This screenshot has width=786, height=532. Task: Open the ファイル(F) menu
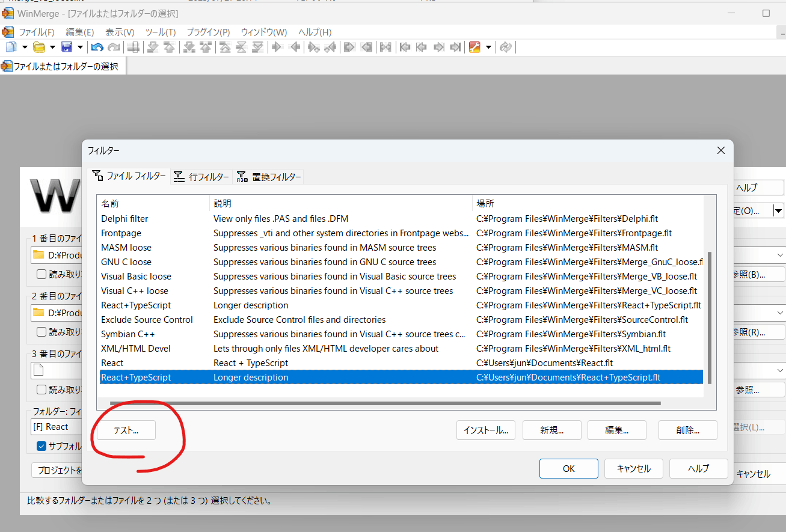click(x=37, y=32)
